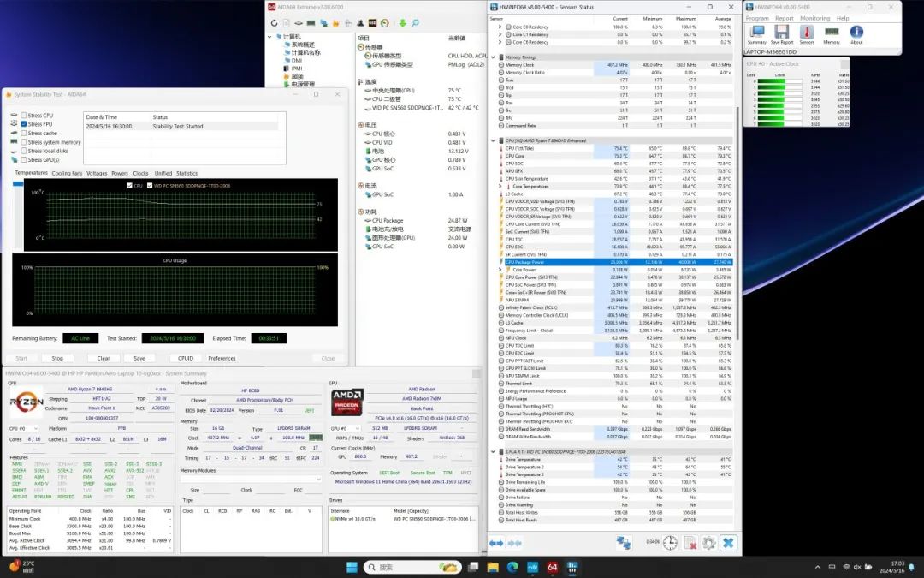Enable the Stress CPU checkbox
Image resolution: width=924 pixels, height=578 pixels.
point(24,116)
